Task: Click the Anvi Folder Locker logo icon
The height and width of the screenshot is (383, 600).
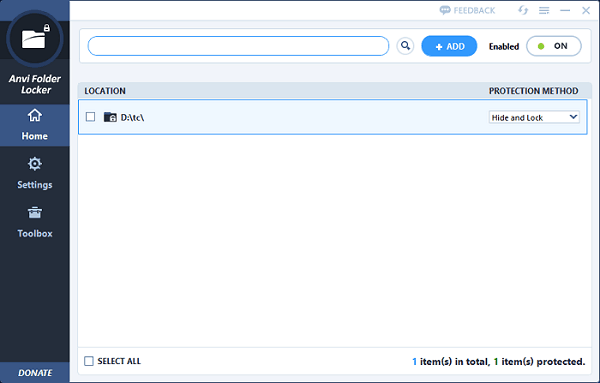Action: pos(35,38)
